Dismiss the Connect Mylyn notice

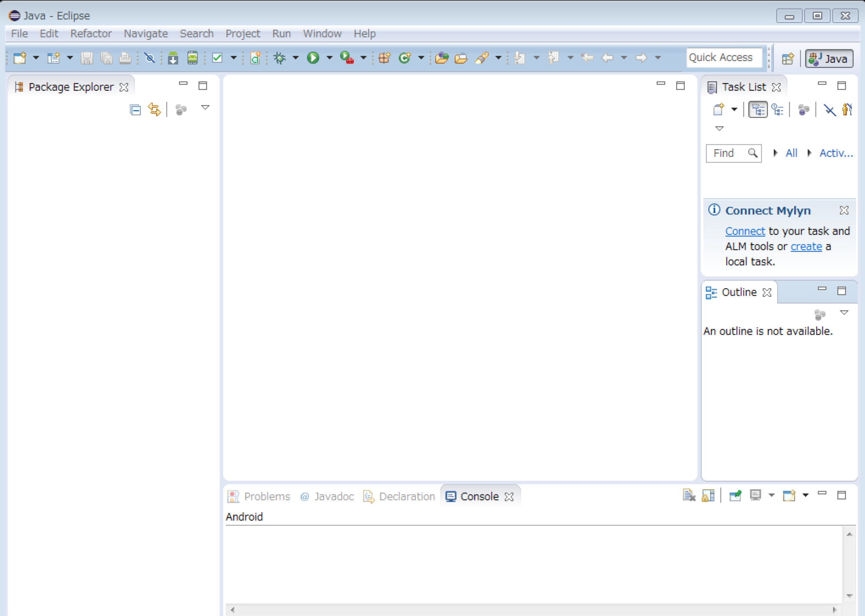click(x=844, y=210)
